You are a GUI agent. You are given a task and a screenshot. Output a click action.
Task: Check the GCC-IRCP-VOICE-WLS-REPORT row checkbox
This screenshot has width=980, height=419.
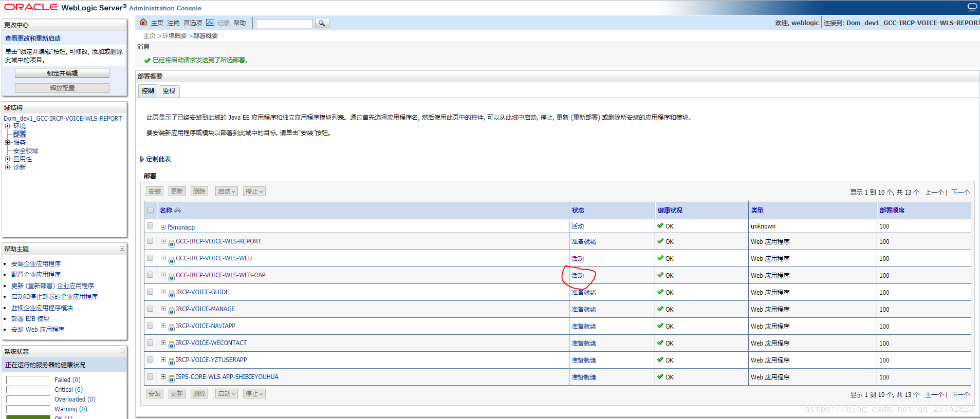(x=150, y=241)
